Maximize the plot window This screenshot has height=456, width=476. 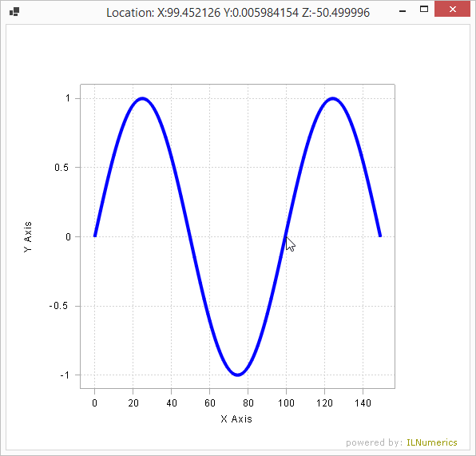[x=424, y=9]
